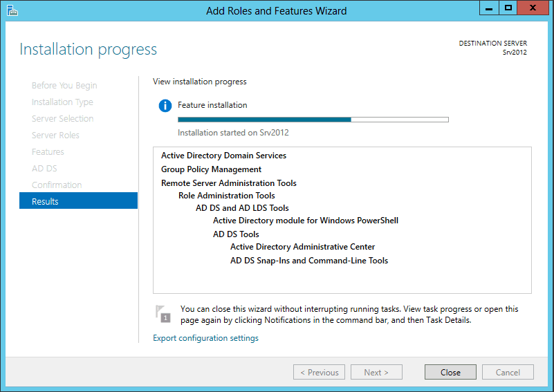554x392 pixels.
Task: Click the Srv2012 server name at top right
Action: coord(515,53)
